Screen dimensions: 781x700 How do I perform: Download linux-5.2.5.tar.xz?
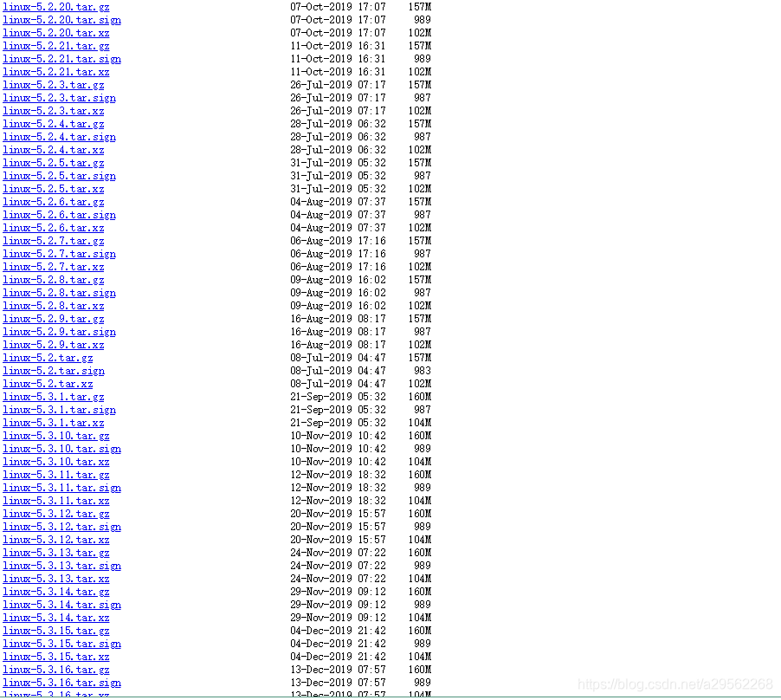[54, 189]
